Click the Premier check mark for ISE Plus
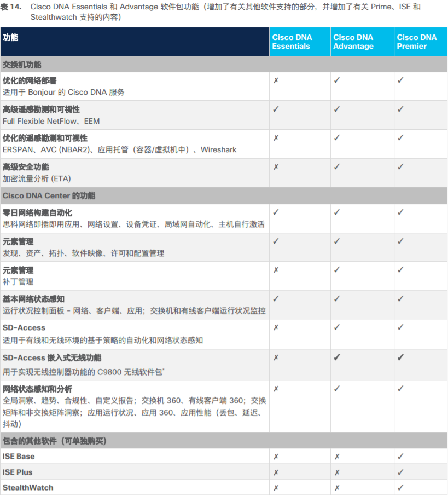Viewport: 448px width, 496px height. (x=400, y=472)
